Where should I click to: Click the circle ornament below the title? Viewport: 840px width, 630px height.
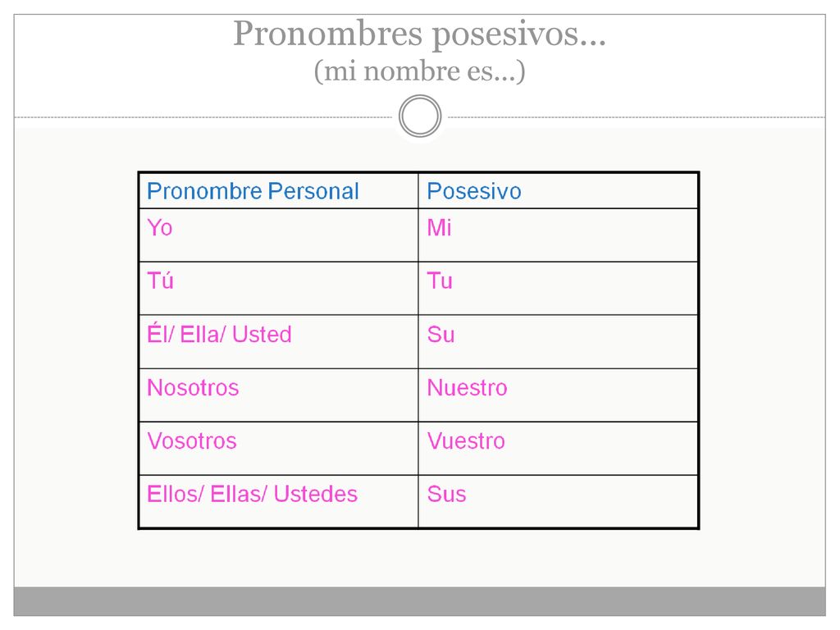click(420, 116)
